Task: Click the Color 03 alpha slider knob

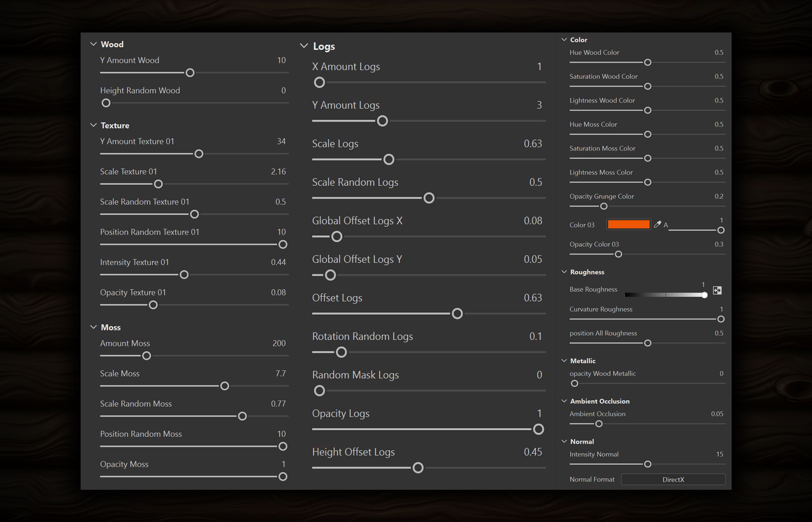Action: click(721, 230)
